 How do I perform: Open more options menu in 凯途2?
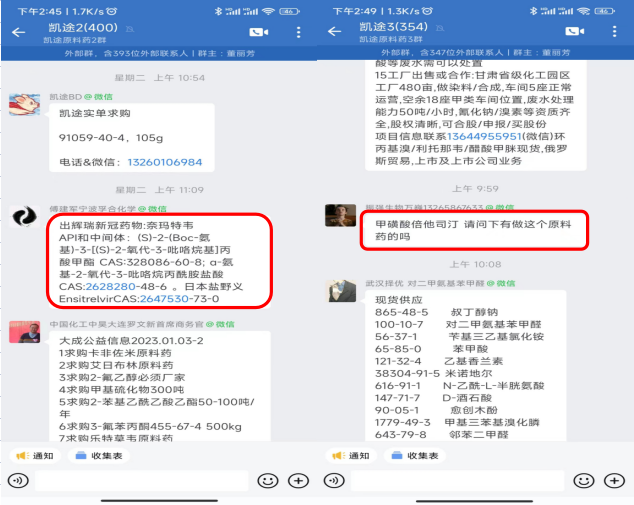pos(298,32)
